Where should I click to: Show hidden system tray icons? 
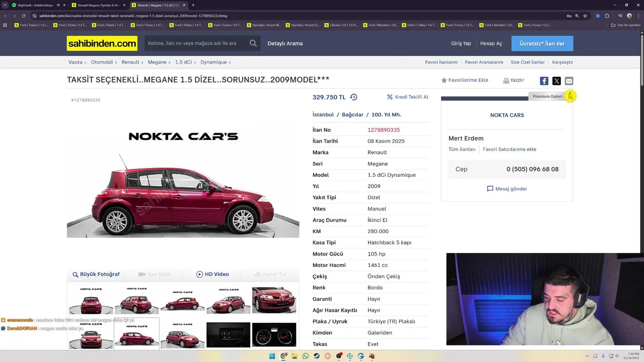pos(587,356)
